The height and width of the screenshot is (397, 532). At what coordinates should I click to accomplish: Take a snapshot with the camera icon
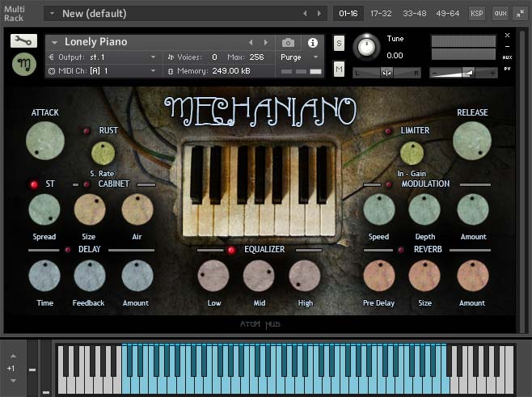288,43
